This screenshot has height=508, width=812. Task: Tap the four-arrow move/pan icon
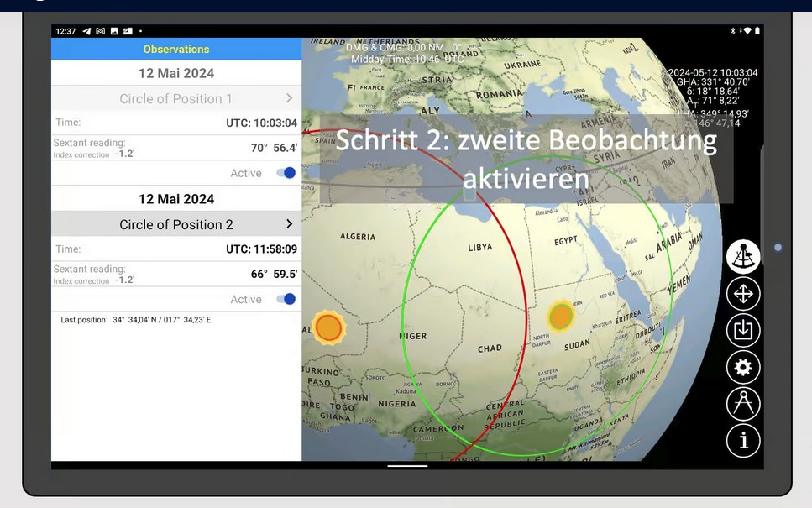(743, 293)
